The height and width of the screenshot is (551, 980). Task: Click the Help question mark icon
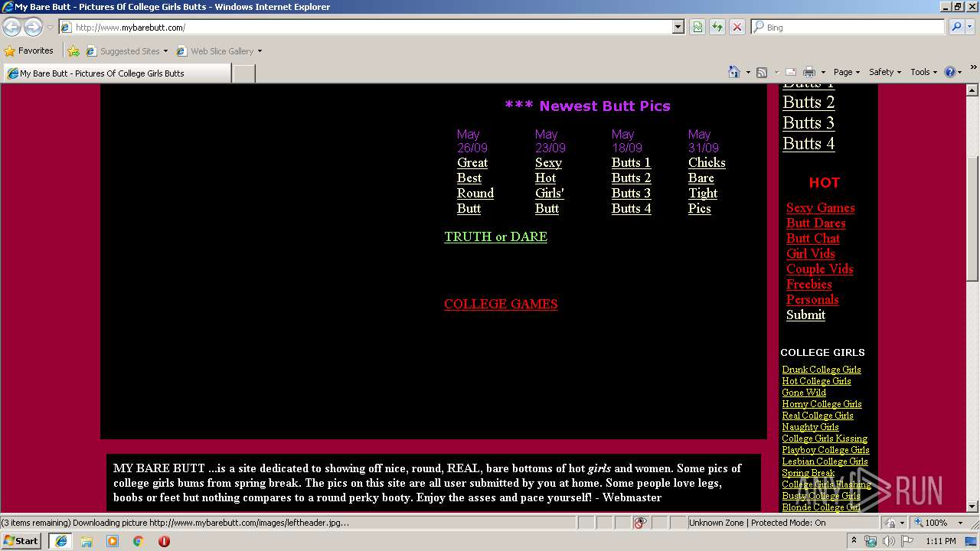point(950,72)
